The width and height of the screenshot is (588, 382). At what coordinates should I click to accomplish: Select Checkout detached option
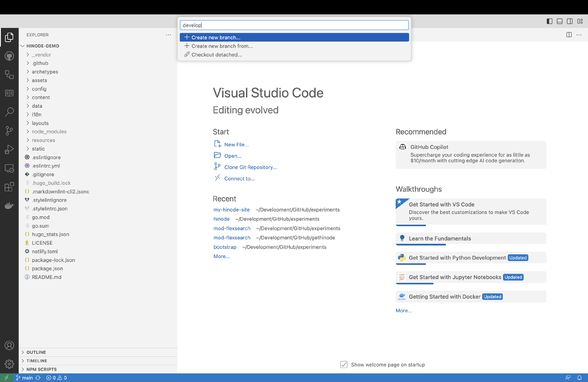tap(217, 54)
